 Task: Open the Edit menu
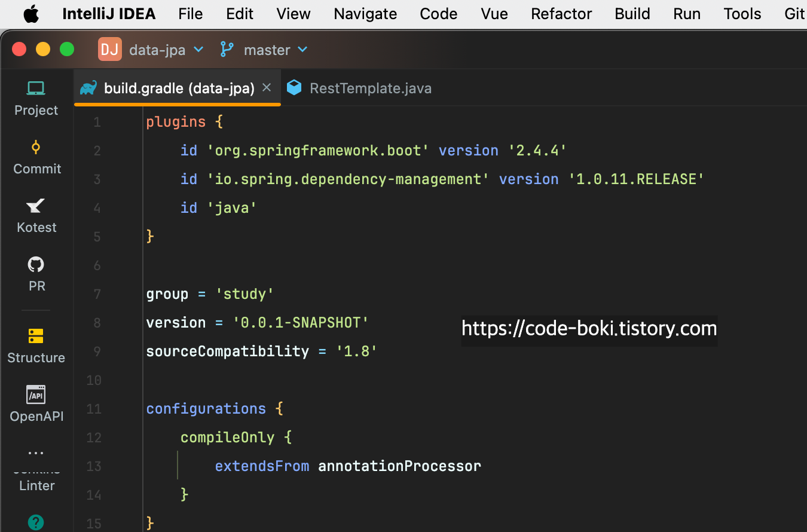(x=240, y=14)
